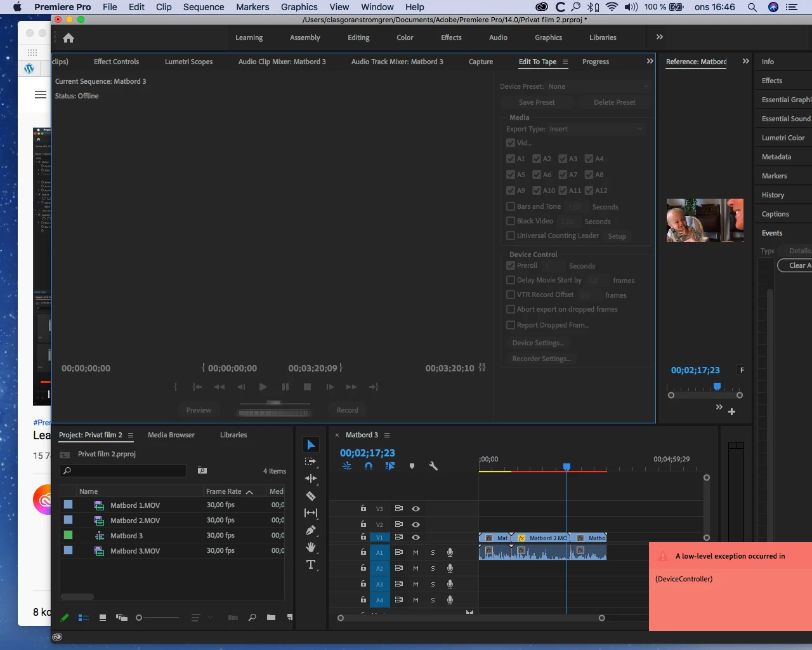Image resolution: width=812 pixels, height=650 pixels.
Task: Select the Hand tool
Action: (x=311, y=547)
